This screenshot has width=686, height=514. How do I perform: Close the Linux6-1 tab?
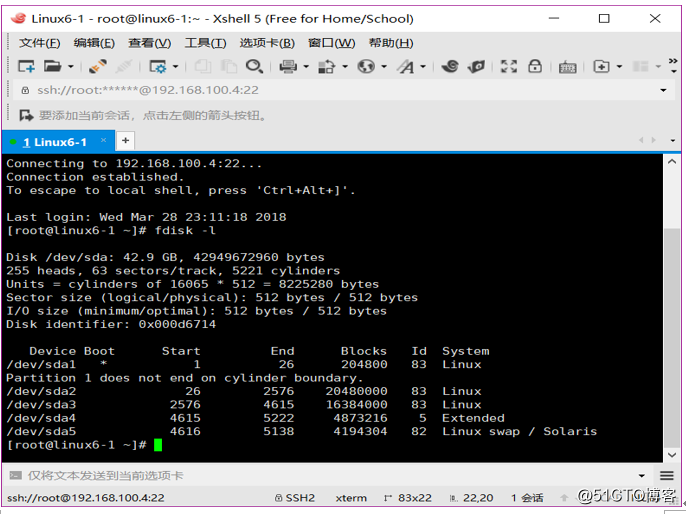[x=103, y=140]
